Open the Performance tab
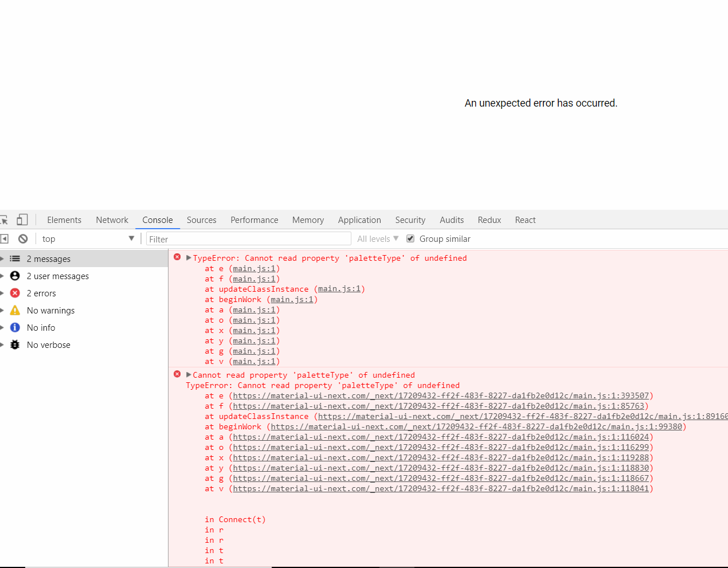The width and height of the screenshot is (728, 568). coord(255,220)
